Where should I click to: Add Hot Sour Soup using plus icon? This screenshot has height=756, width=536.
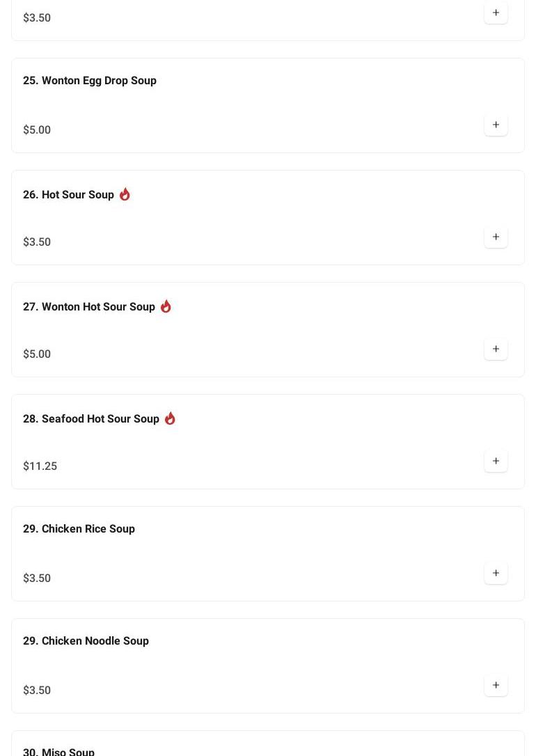(496, 237)
